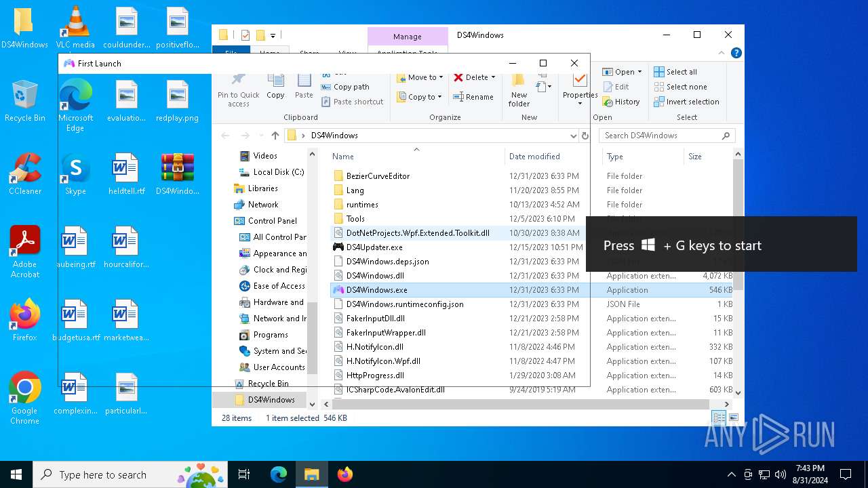The height and width of the screenshot is (488, 868).
Task: Switch to the Manage ribbon tab
Action: tap(408, 37)
